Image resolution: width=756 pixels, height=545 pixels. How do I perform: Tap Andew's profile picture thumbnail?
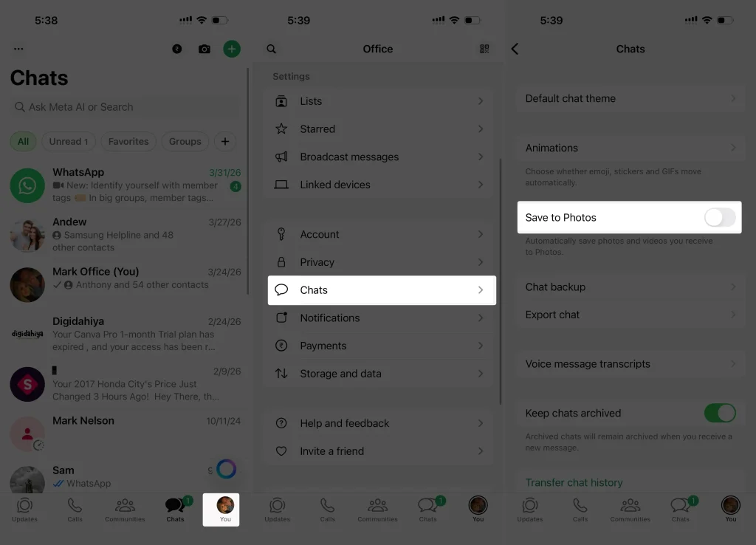point(27,235)
